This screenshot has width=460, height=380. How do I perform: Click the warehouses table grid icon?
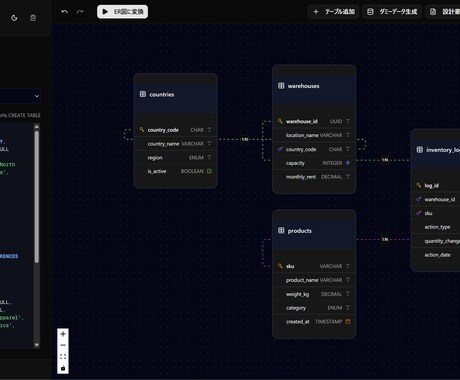click(281, 86)
